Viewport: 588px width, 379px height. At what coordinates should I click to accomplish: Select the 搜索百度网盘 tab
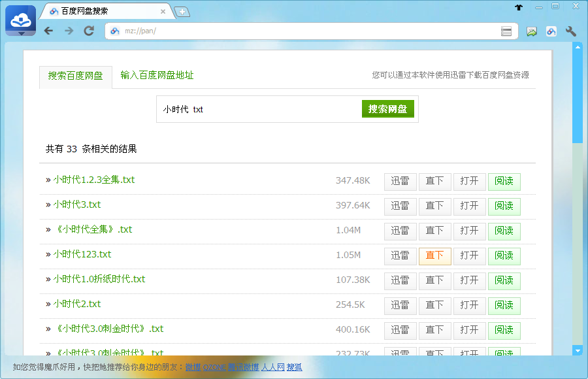click(75, 76)
